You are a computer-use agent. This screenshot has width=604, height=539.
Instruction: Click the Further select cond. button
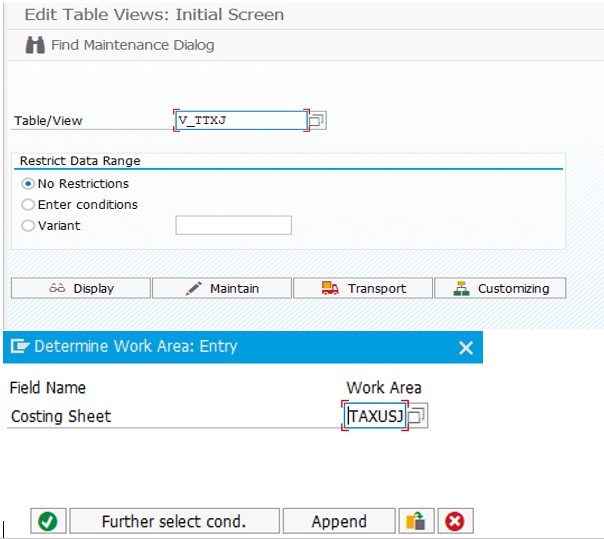[174, 521]
